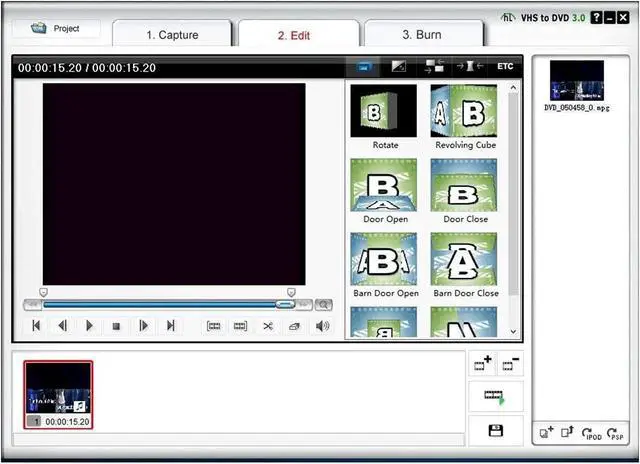Screen dimensions: 640x464
Task: Step back one frame
Action: click(x=62, y=326)
